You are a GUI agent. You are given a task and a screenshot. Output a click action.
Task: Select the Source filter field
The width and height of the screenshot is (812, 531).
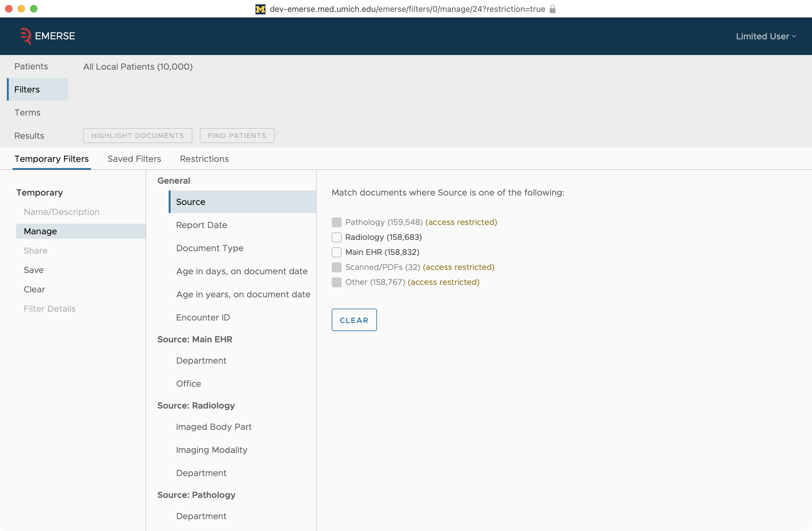tap(243, 202)
